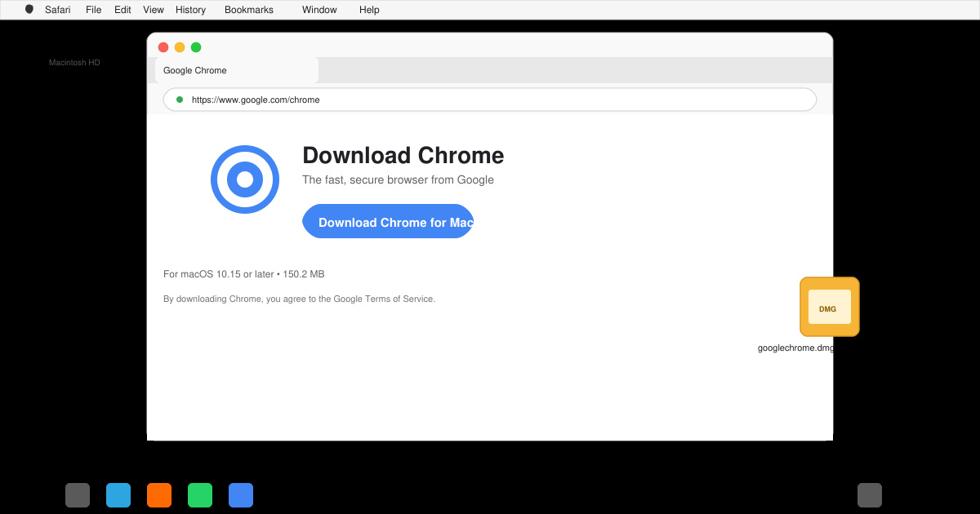Viewport: 980px width, 514px height.
Task: Open the History menu
Action: coord(190,10)
